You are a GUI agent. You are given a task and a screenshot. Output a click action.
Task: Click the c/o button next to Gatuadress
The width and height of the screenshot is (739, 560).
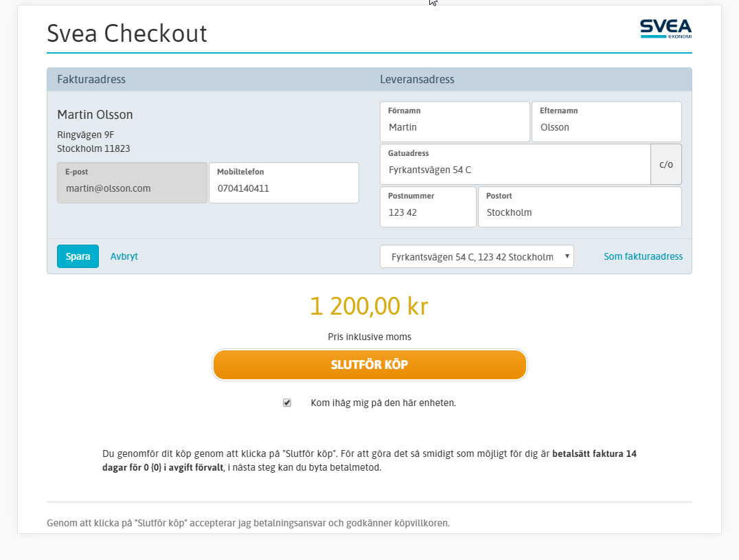[x=666, y=164]
